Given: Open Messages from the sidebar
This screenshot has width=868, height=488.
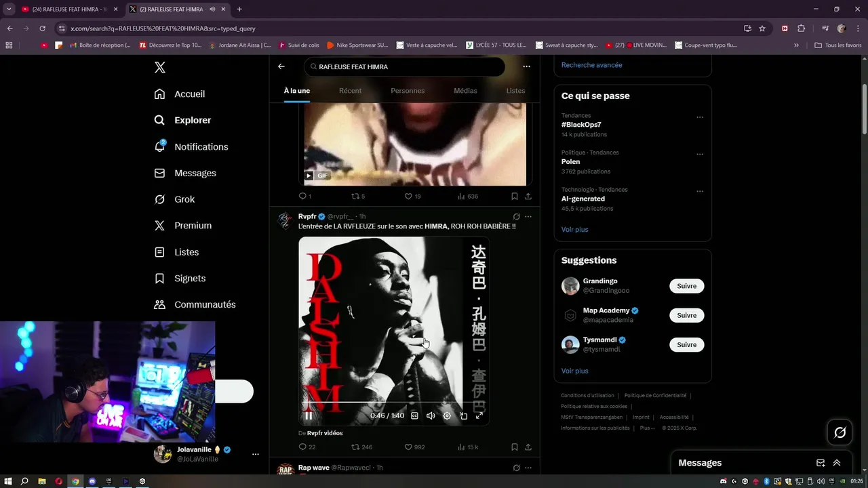Looking at the screenshot, I should tap(185, 173).
